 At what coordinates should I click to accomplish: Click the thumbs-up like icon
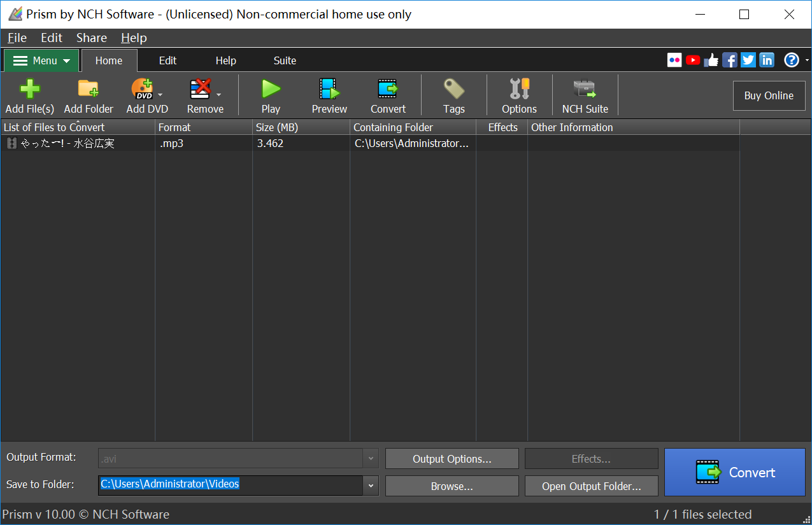(711, 60)
